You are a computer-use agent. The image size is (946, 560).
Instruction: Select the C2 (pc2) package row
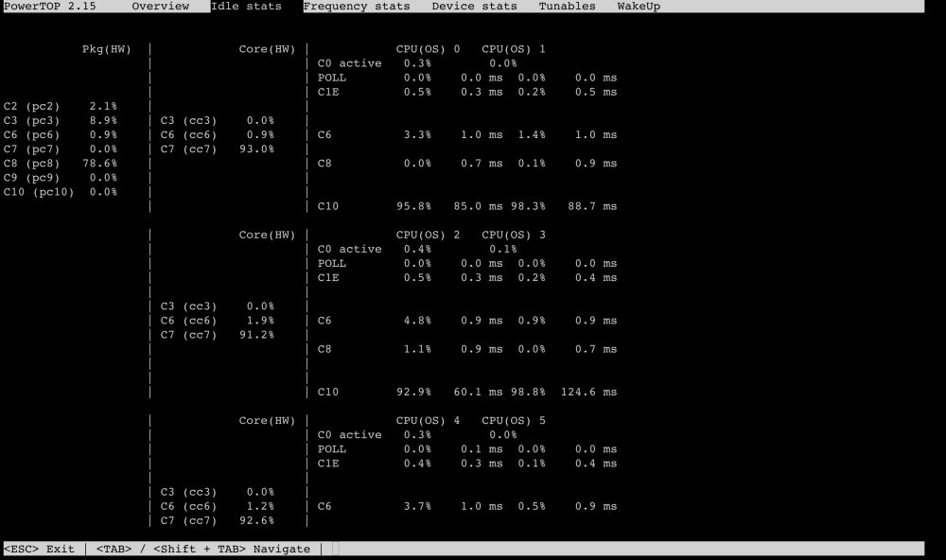pyautogui.click(x=61, y=106)
